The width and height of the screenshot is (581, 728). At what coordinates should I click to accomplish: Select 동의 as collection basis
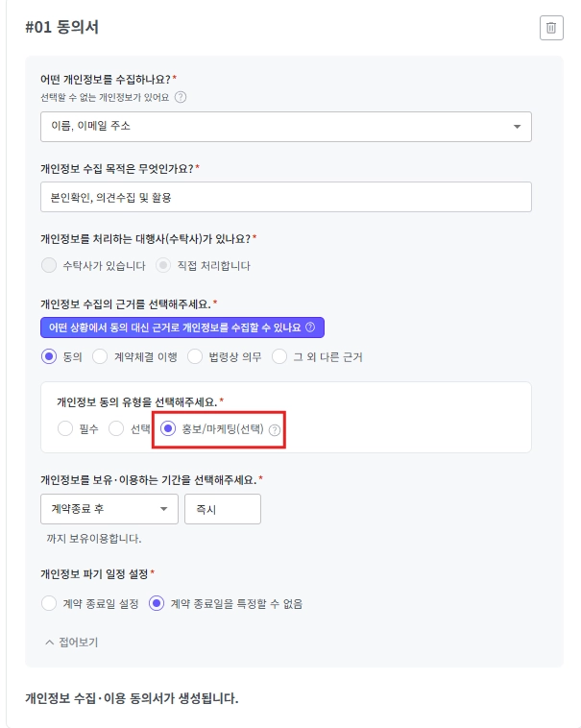(50, 356)
